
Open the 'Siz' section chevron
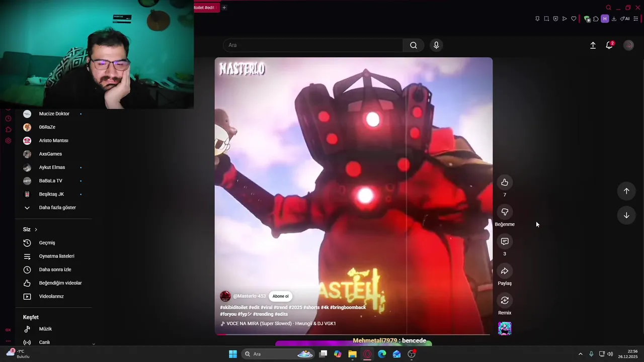click(x=36, y=230)
